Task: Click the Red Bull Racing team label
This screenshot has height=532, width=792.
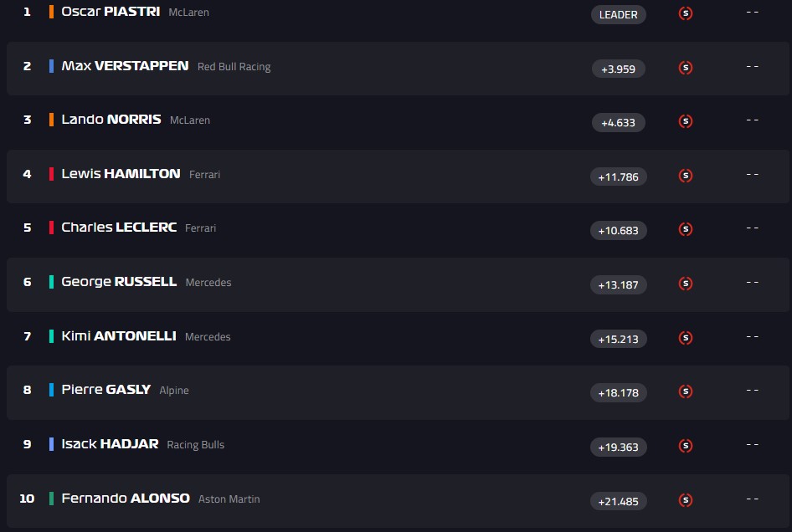Action: point(234,67)
